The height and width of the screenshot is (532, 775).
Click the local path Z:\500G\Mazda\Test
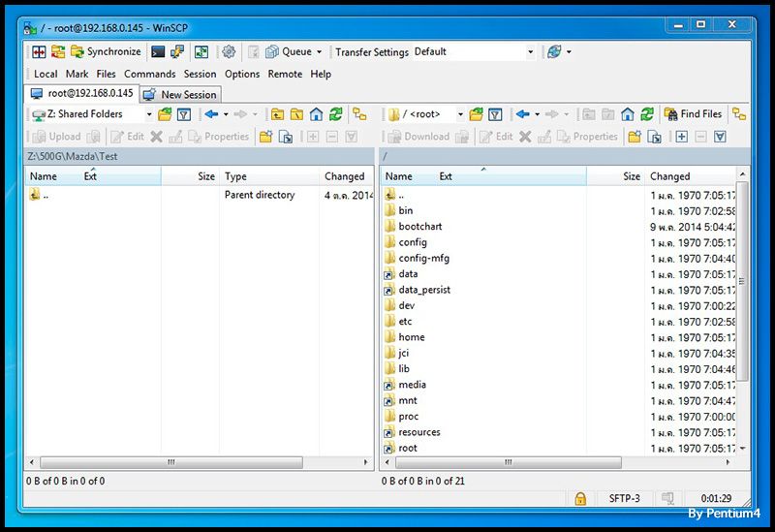pos(73,157)
